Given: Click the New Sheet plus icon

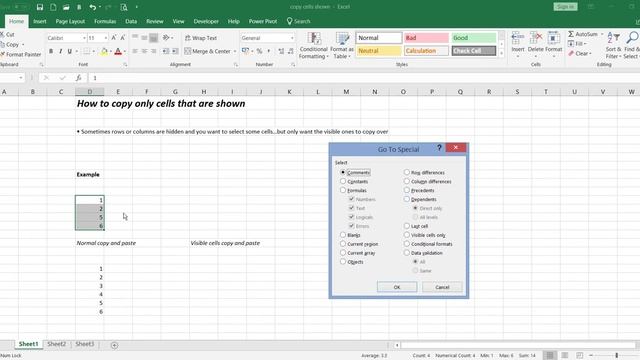Looking at the screenshot, I should pos(114,345).
